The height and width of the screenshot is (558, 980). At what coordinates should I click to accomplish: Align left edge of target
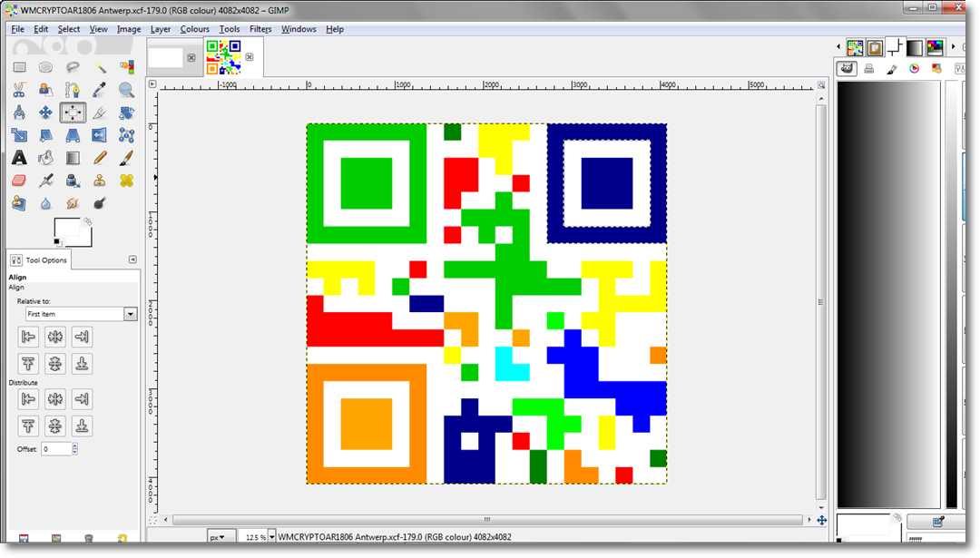point(28,337)
